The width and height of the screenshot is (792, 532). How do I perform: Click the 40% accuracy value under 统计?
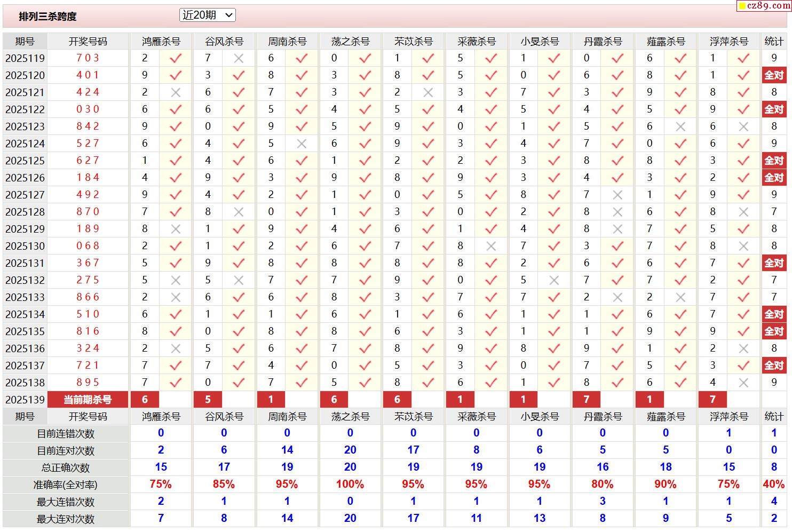tap(774, 485)
